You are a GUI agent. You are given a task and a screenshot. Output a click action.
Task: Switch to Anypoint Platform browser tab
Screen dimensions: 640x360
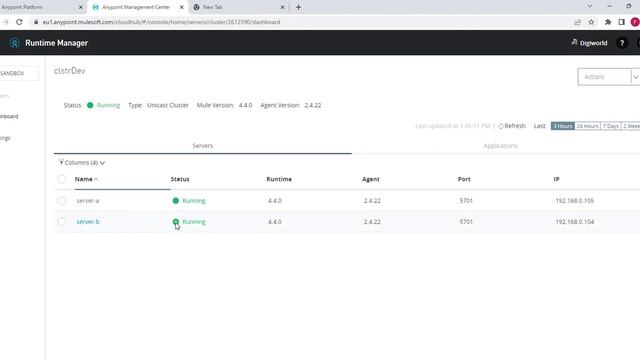click(x=22, y=7)
